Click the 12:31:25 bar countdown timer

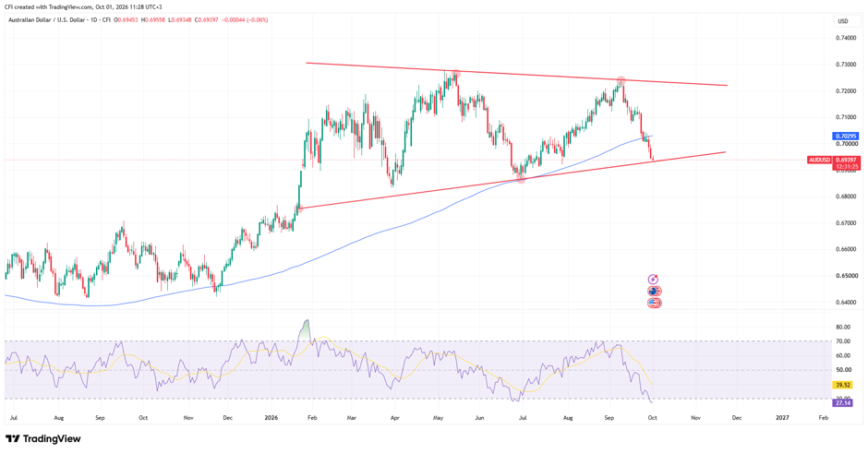(847, 166)
